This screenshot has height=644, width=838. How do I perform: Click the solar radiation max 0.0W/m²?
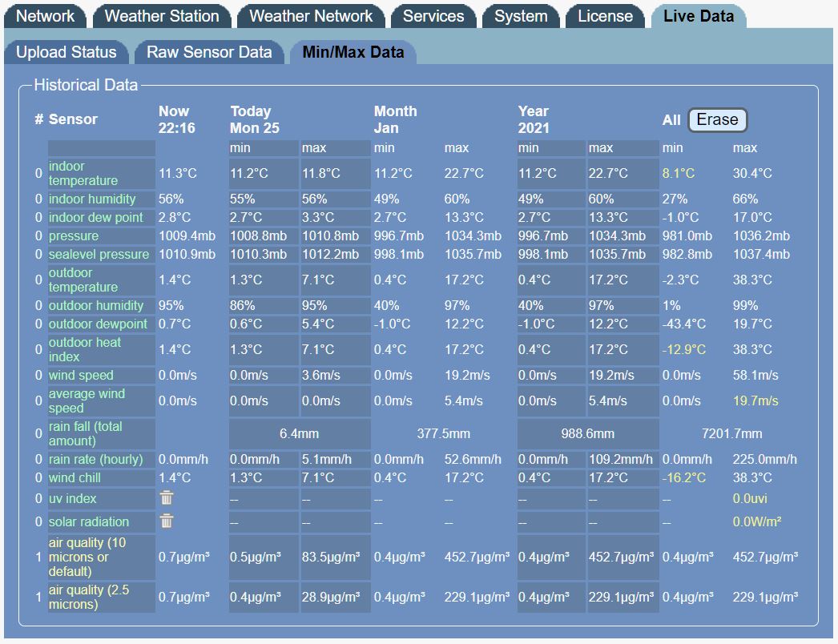[757, 521]
